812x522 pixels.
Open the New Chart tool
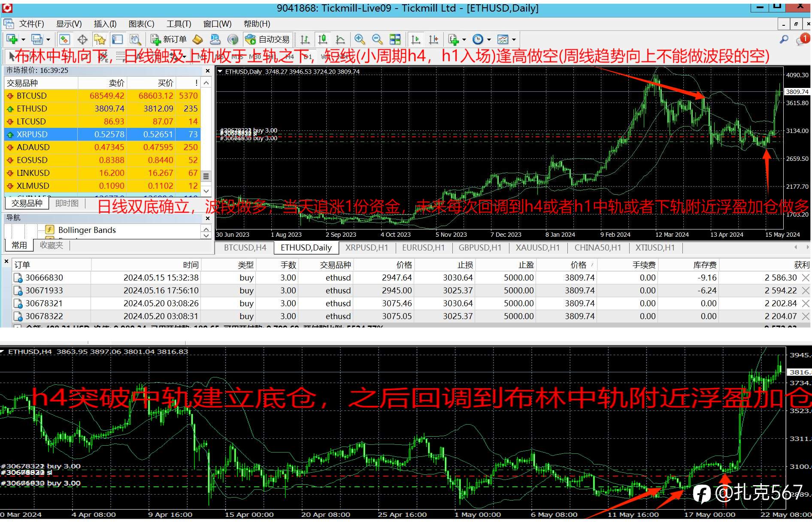pos(12,39)
